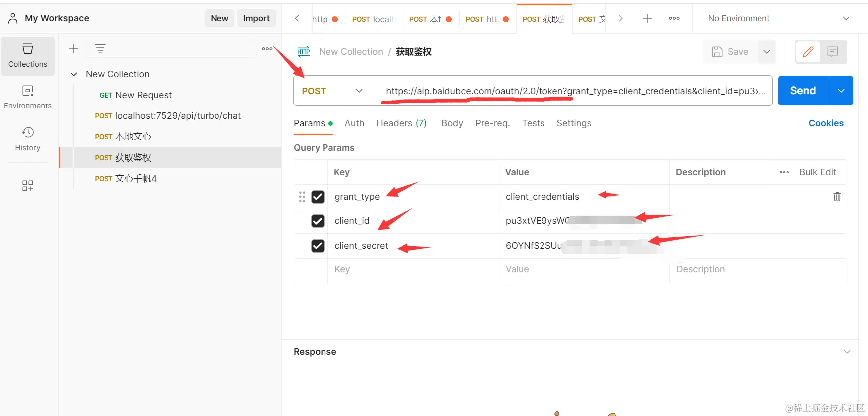Click the client_secret key cell

pyautogui.click(x=413, y=246)
